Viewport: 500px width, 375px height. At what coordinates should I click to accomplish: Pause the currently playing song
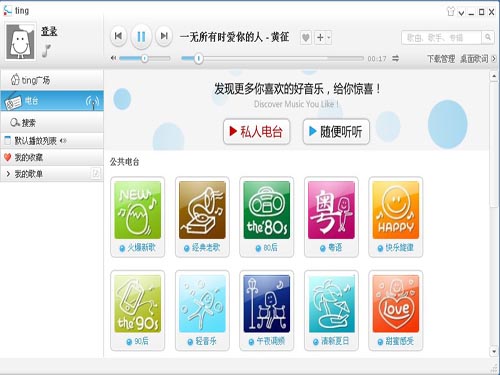tap(141, 36)
